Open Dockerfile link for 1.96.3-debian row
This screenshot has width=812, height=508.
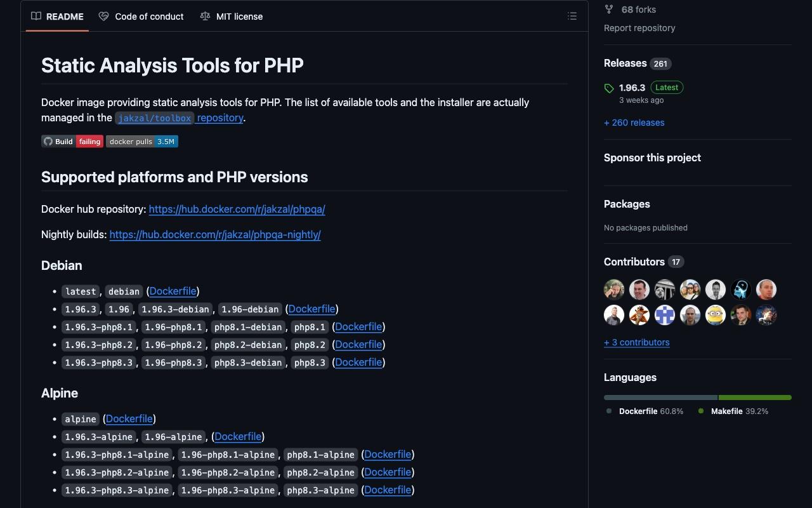pyautogui.click(x=311, y=309)
